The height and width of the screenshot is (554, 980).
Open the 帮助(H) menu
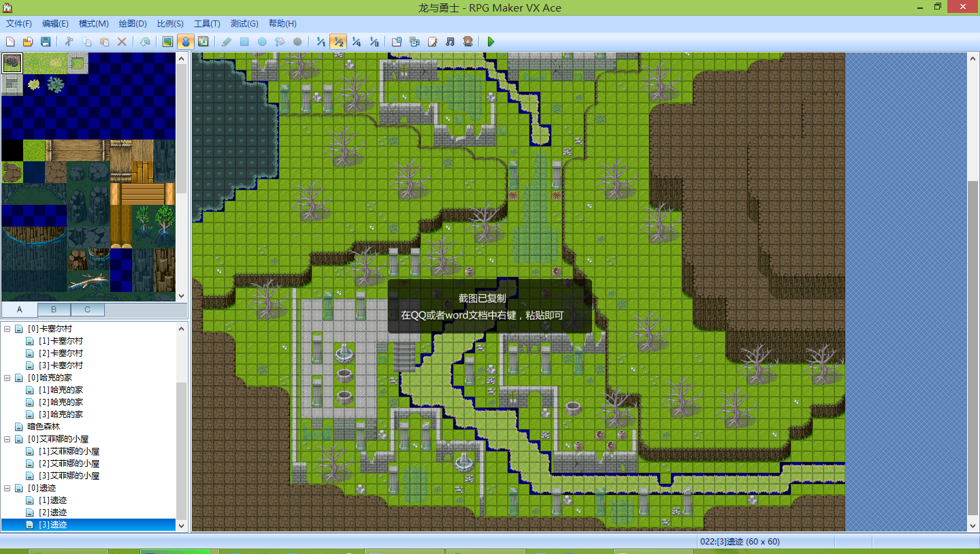(x=282, y=24)
